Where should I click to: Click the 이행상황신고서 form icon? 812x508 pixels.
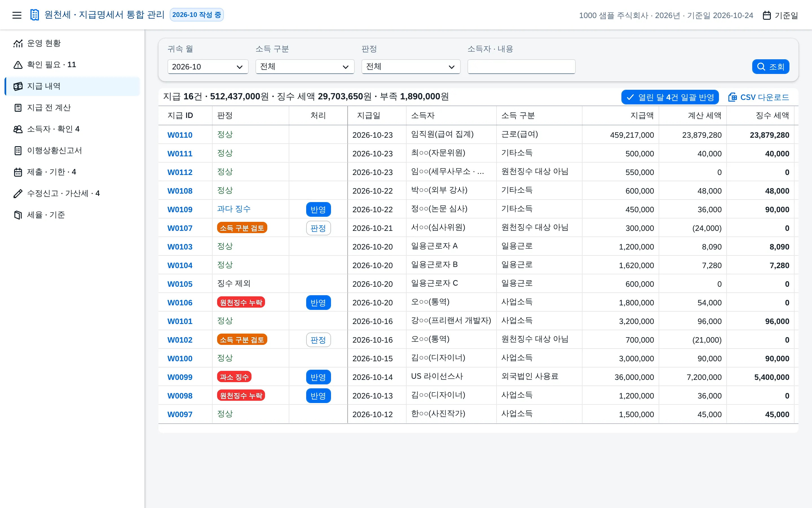point(18,150)
